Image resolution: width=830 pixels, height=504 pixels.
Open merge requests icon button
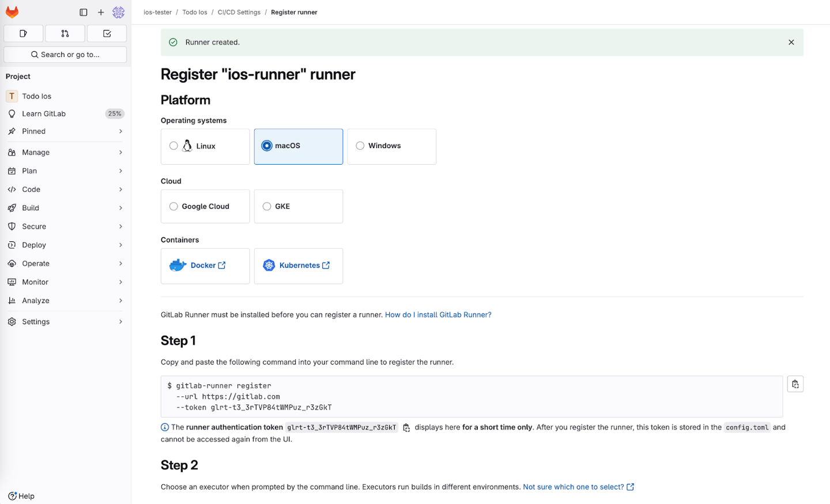(x=65, y=33)
